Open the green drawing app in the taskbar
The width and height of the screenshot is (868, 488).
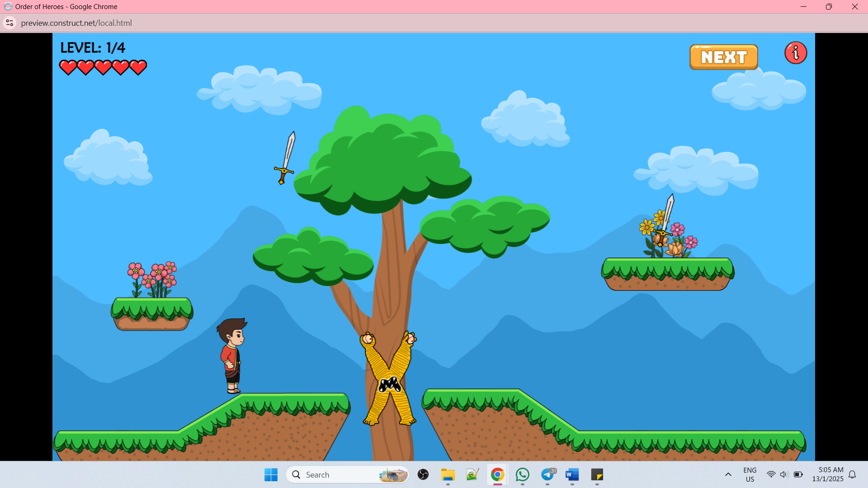coord(473,474)
